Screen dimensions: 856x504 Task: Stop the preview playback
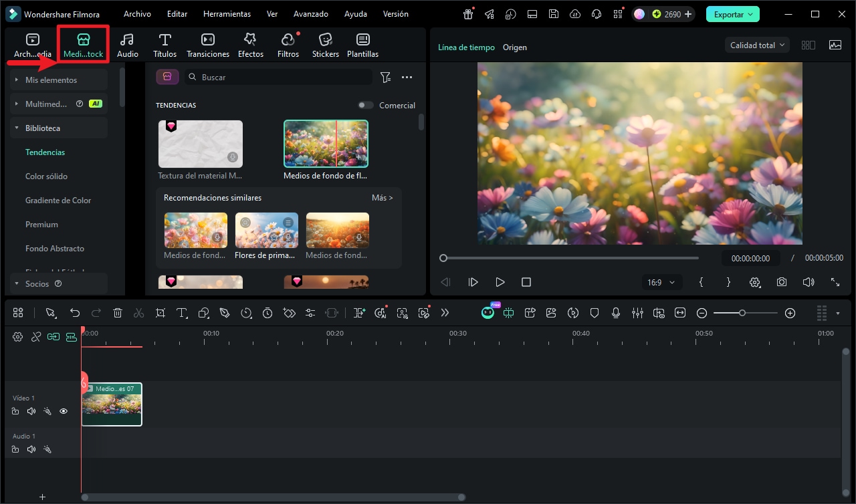tap(526, 283)
